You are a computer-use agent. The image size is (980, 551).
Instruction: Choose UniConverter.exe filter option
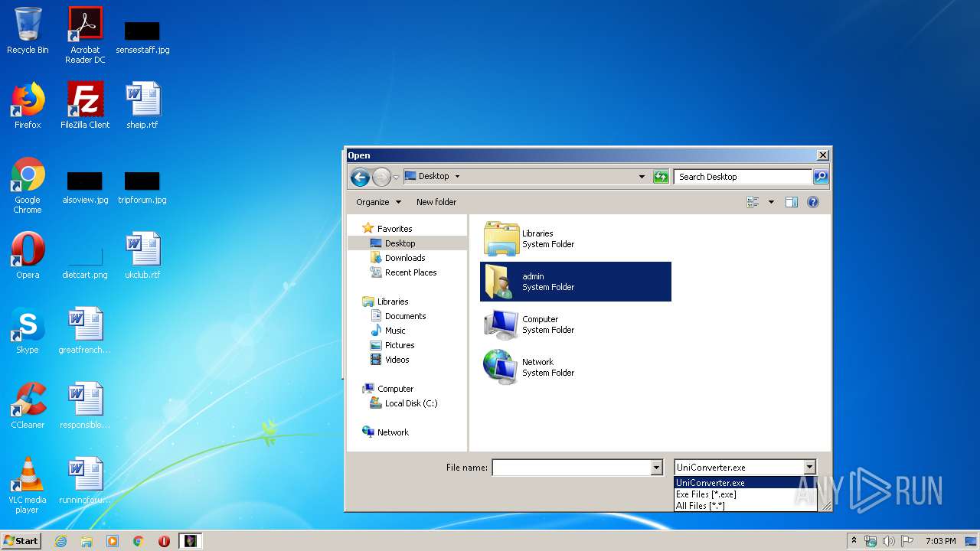745,483
